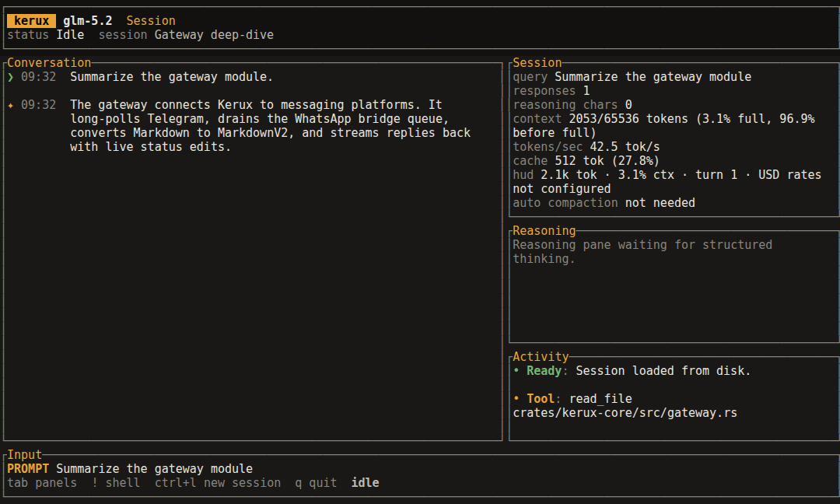This screenshot has width=840, height=504.
Task: Click the auto compaction not needed row
Action: [x=604, y=203]
